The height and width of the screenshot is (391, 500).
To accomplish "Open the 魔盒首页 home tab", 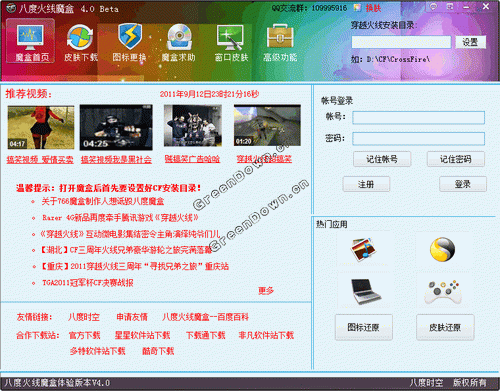I will point(30,41).
